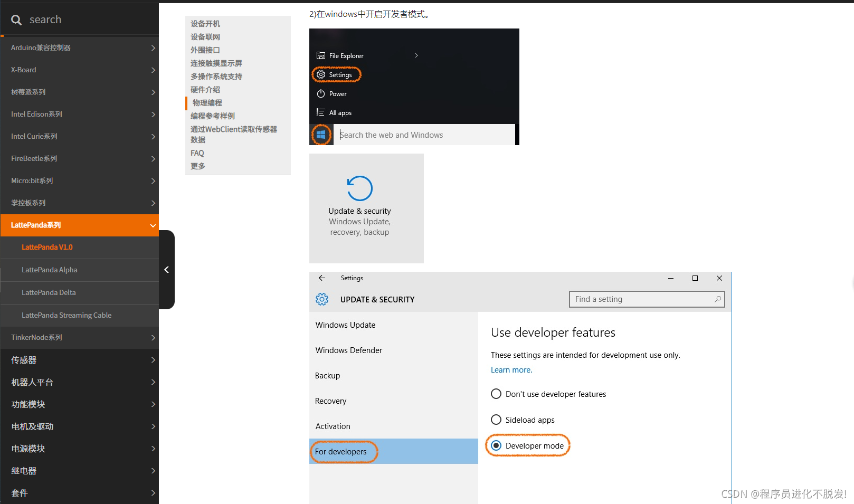Open the 继电器 section

click(x=79, y=471)
